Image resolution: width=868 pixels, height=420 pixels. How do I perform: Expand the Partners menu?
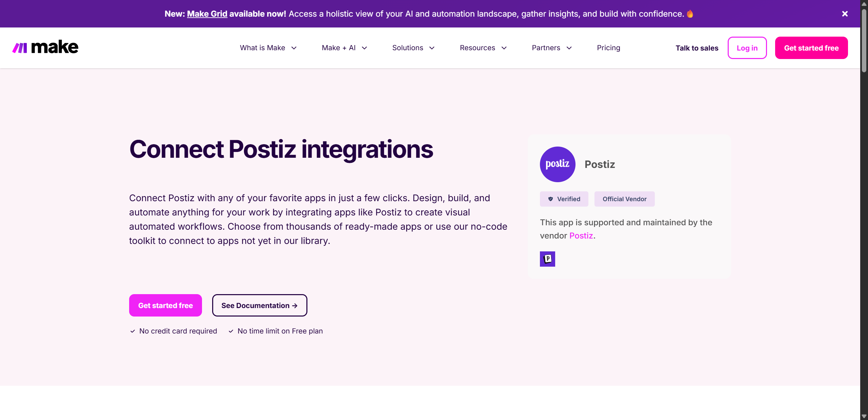coord(552,48)
